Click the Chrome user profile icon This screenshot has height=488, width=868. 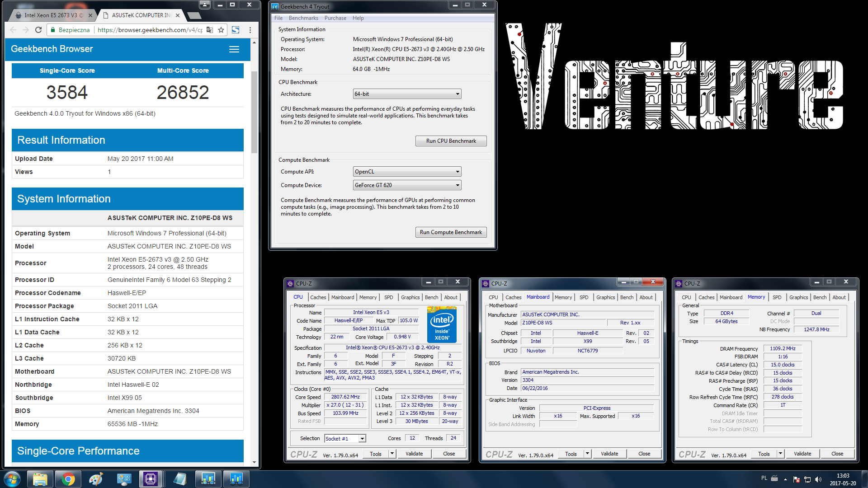(x=205, y=5)
